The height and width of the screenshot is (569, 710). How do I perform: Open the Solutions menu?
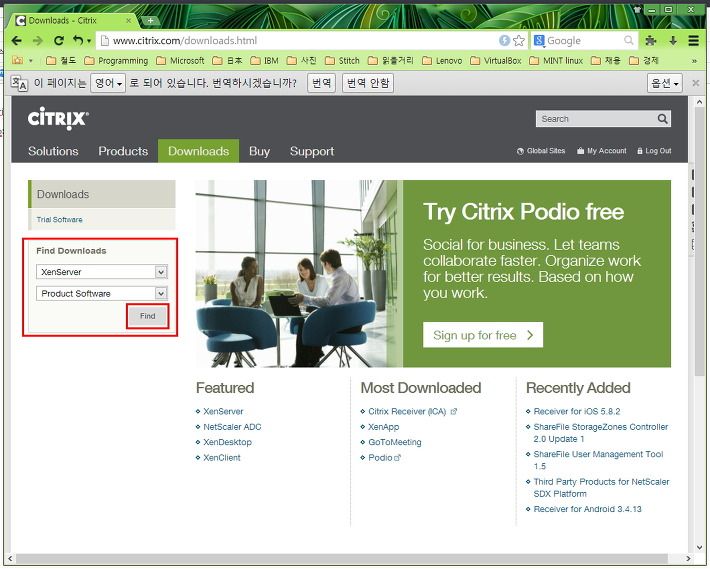[x=53, y=151]
